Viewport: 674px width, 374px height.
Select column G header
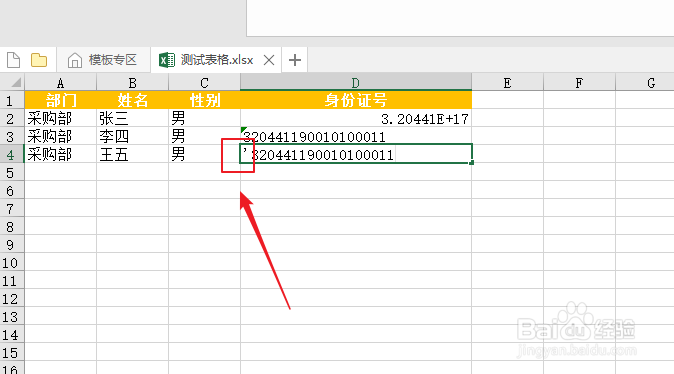coord(645,83)
